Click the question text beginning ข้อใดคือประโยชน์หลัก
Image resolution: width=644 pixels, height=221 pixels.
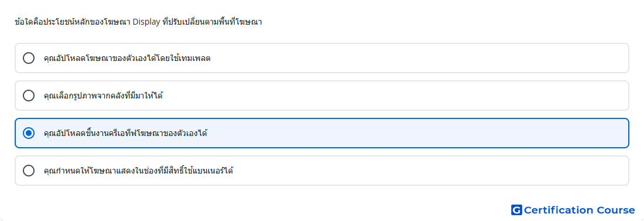coord(138,22)
